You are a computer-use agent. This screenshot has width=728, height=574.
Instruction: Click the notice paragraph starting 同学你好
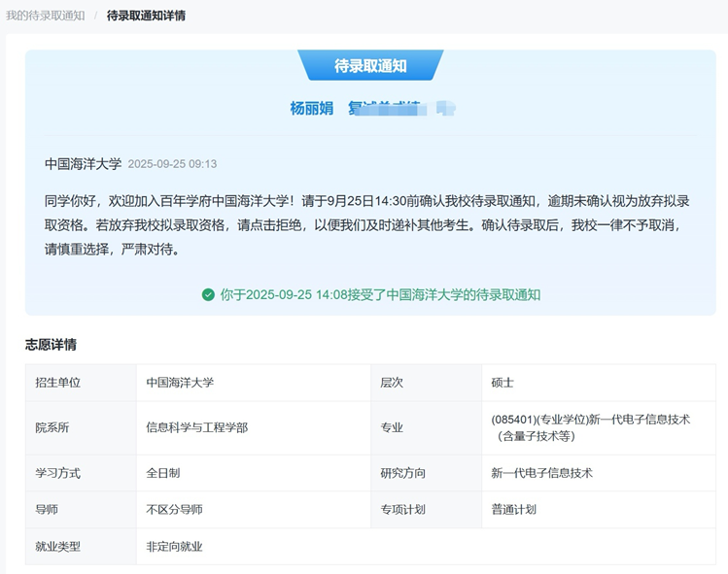pos(366,225)
